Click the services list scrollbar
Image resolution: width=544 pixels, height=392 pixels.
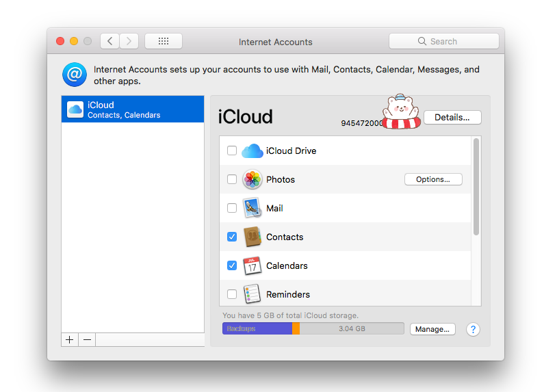point(476,187)
